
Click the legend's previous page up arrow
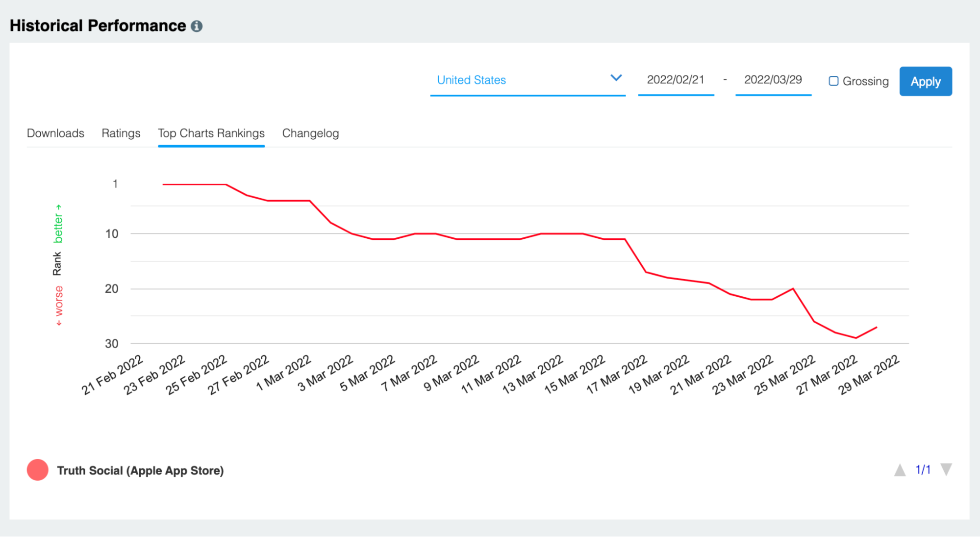[x=900, y=470]
